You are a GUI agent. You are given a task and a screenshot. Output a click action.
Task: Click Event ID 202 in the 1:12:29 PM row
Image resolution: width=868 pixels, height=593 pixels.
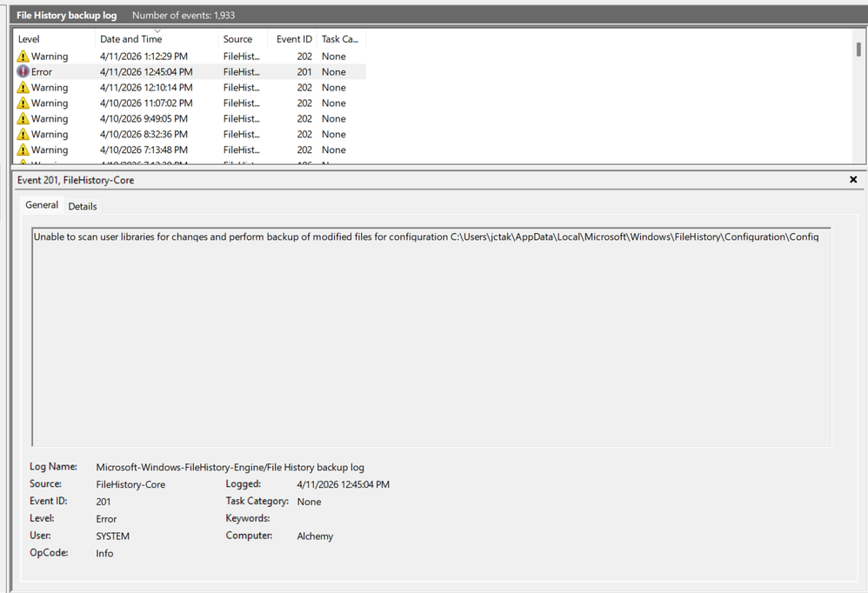coord(304,57)
